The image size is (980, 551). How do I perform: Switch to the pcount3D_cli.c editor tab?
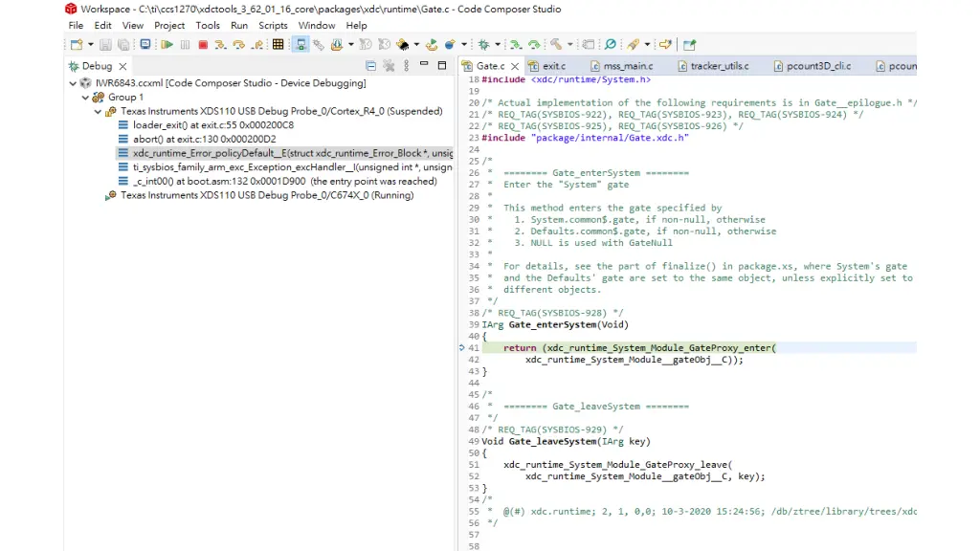point(818,66)
